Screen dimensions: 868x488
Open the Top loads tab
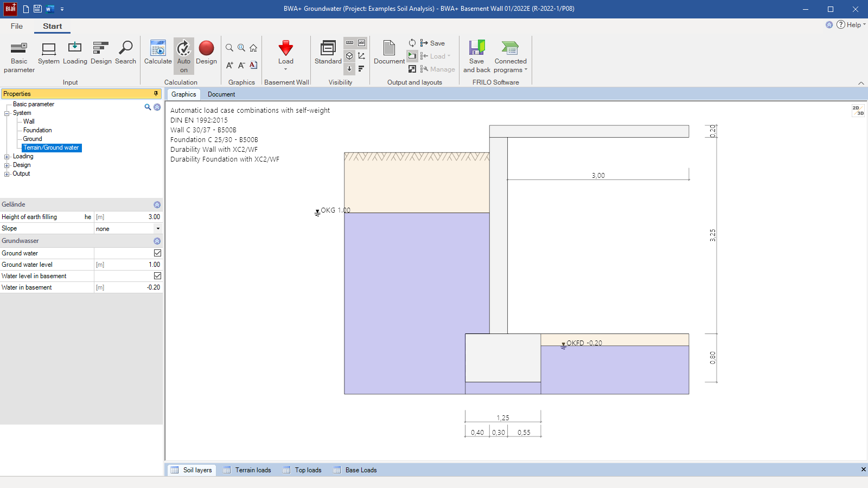(x=302, y=470)
